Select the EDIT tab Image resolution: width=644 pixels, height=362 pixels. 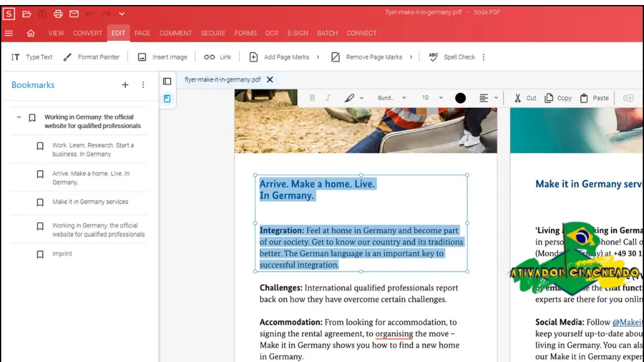118,33
